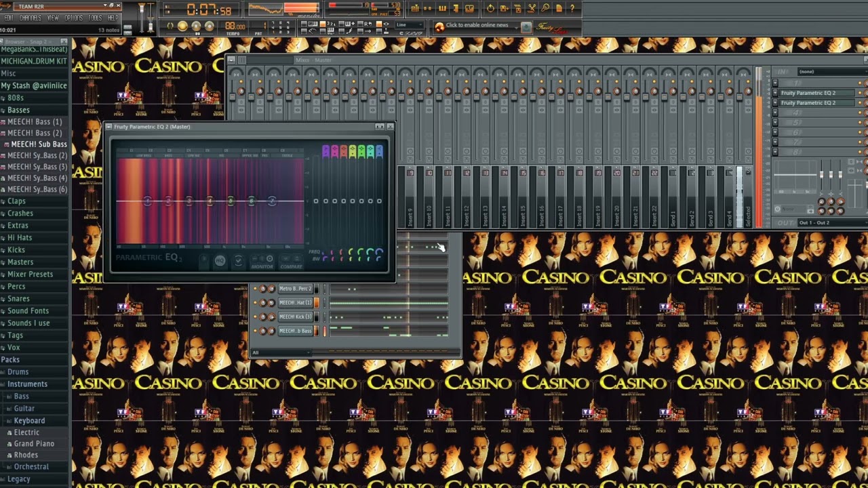
Task: Expand the Hi Hats folder in browser
Action: 20,238
